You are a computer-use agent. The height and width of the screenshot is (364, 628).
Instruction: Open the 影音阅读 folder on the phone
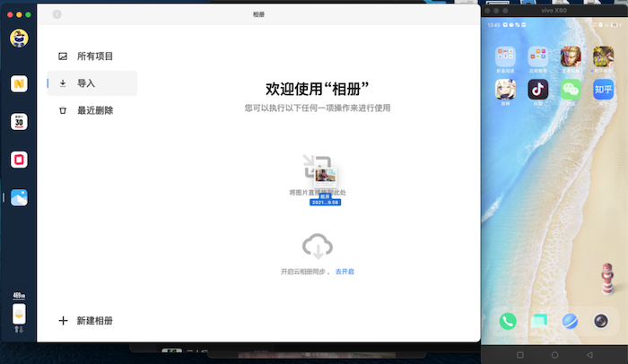pyautogui.click(x=505, y=56)
